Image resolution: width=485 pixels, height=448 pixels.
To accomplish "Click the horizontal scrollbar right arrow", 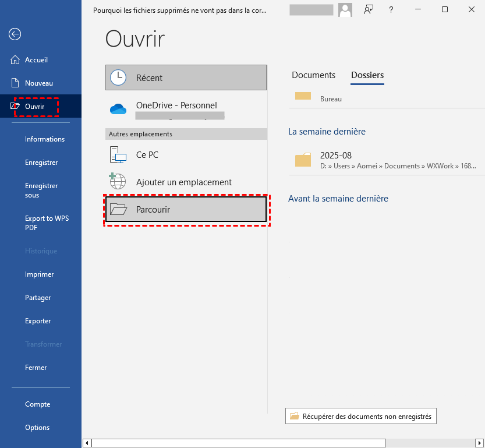I will pyautogui.click(x=480, y=443).
